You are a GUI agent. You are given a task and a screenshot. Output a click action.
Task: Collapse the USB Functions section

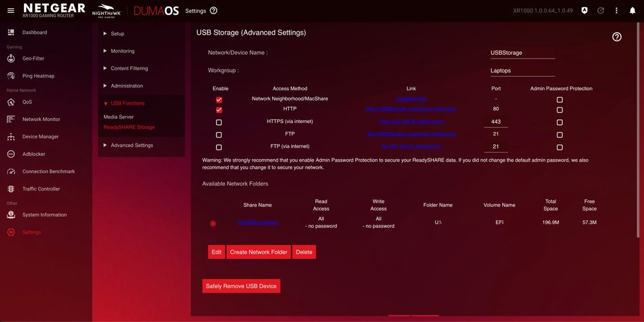127,103
